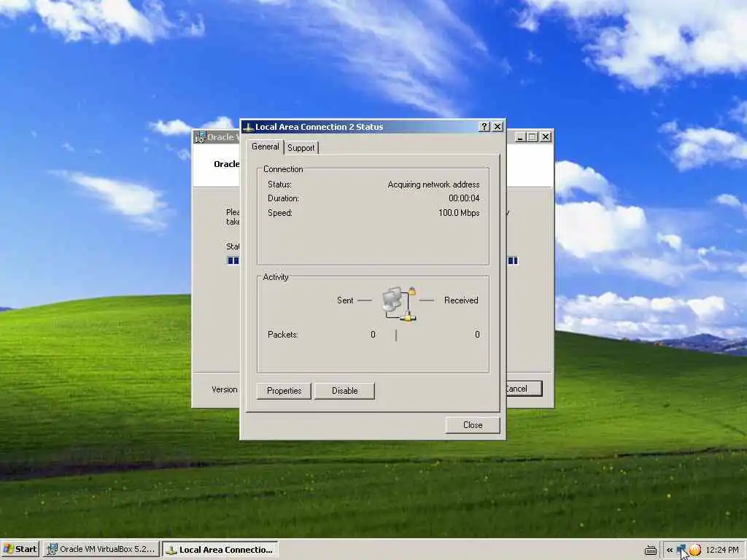
Task: Click the Oracle installer title icon
Action: [x=200, y=137]
